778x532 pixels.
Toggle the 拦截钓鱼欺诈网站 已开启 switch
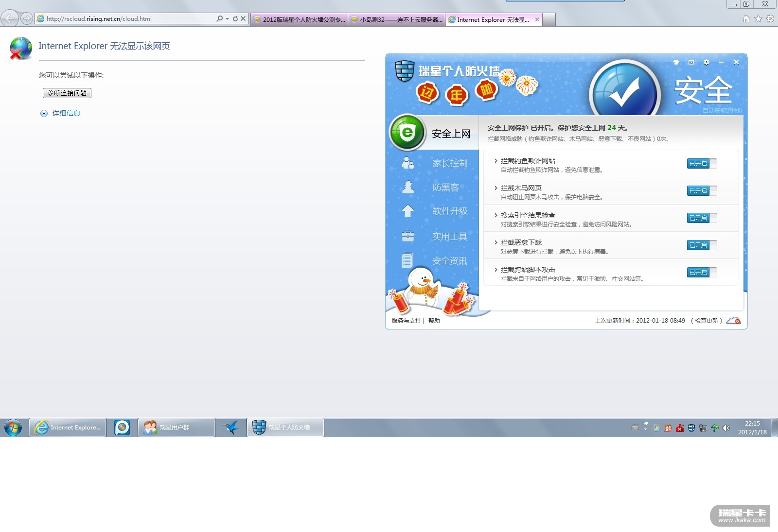(702, 164)
